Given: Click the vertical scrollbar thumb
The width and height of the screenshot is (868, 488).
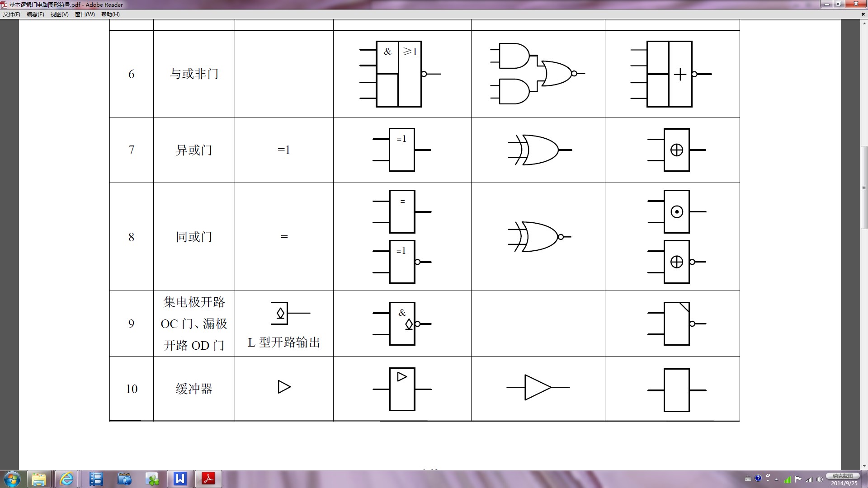Looking at the screenshot, I should (864, 188).
